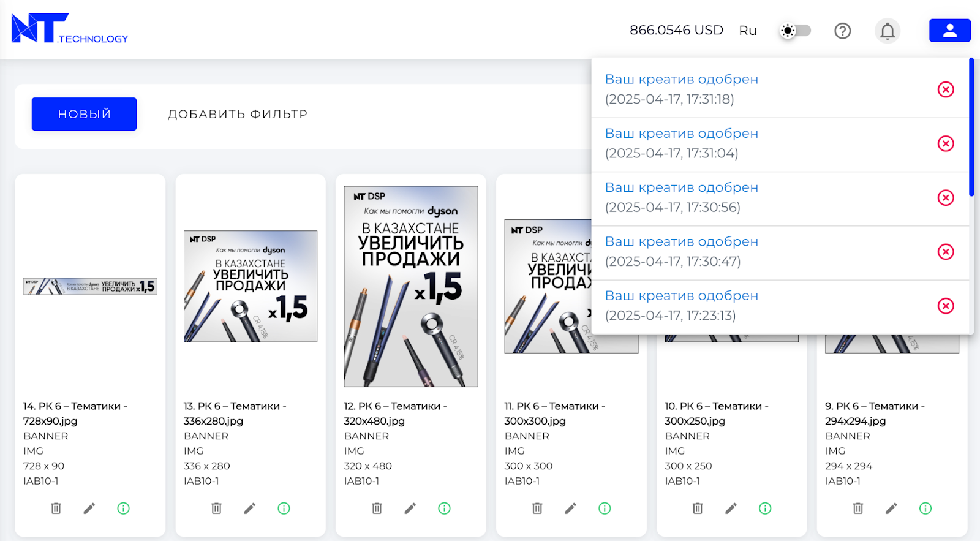
Task: Edit creative 11 300x300.jpg
Action: click(x=571, y=508)
